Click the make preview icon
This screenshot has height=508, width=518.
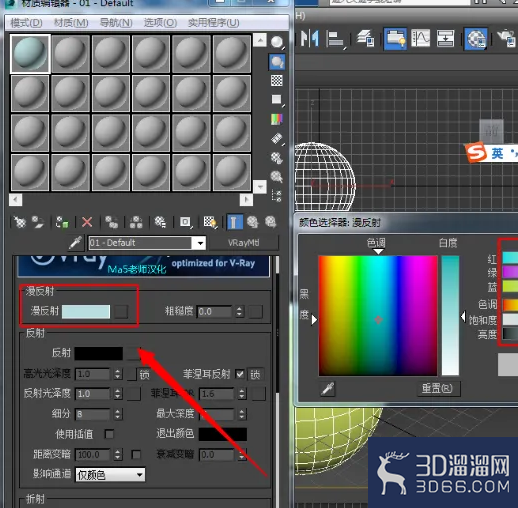coord(277,139)
